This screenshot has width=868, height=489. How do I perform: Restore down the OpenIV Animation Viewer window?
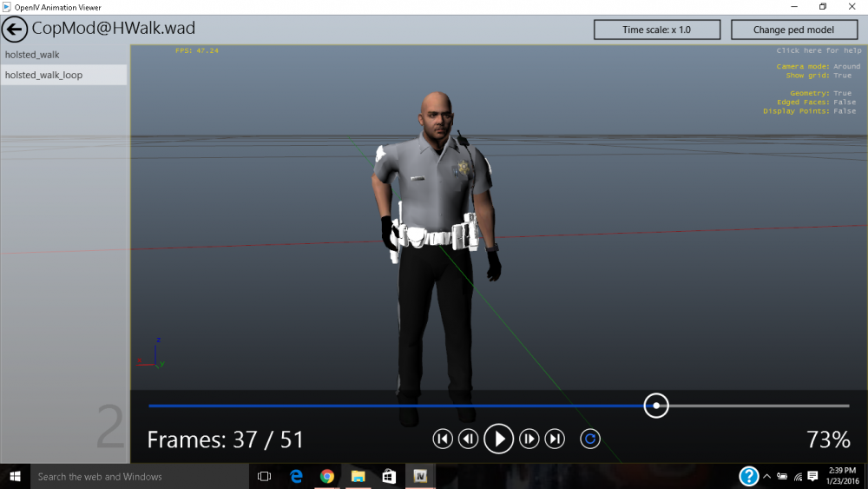(823, 7)
